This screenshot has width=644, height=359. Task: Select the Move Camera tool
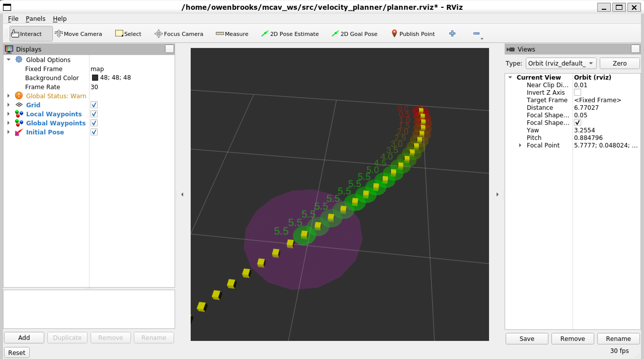pyautogui.click(x=78, y=34)
